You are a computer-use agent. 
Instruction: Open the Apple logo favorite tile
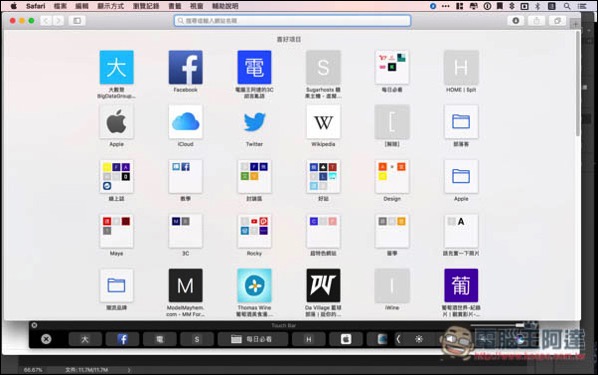pyautogui.click(x=116, y=122)
